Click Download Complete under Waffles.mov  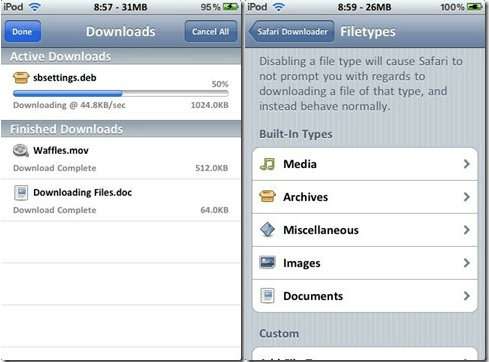click(55, 168)
